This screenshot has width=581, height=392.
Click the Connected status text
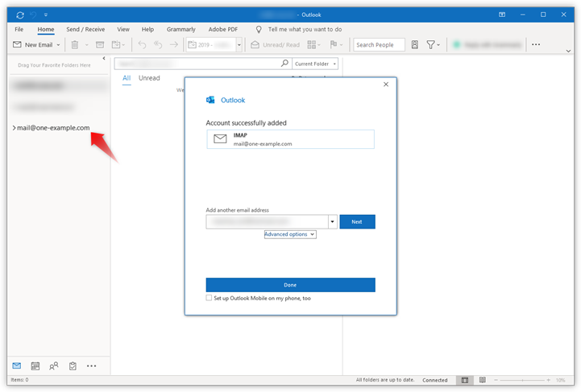tap(435, 380)
